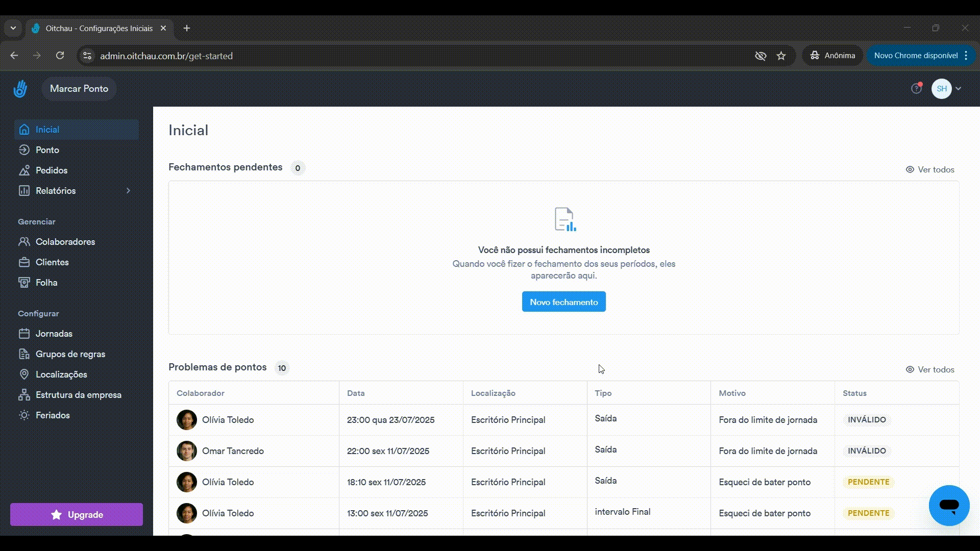Bookmark page with the star icon
The height and width of the screenshot is (551, 980).
[781, 56]
